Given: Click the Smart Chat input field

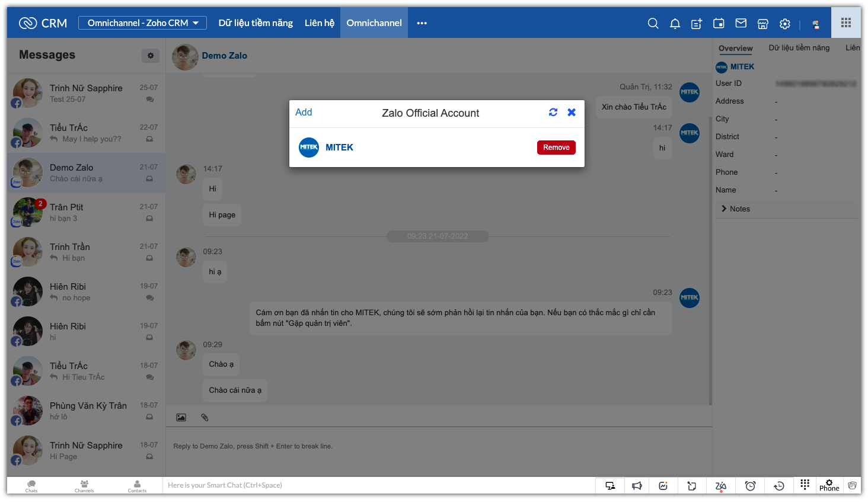Looking at the screenshot, I should point(379,485).
